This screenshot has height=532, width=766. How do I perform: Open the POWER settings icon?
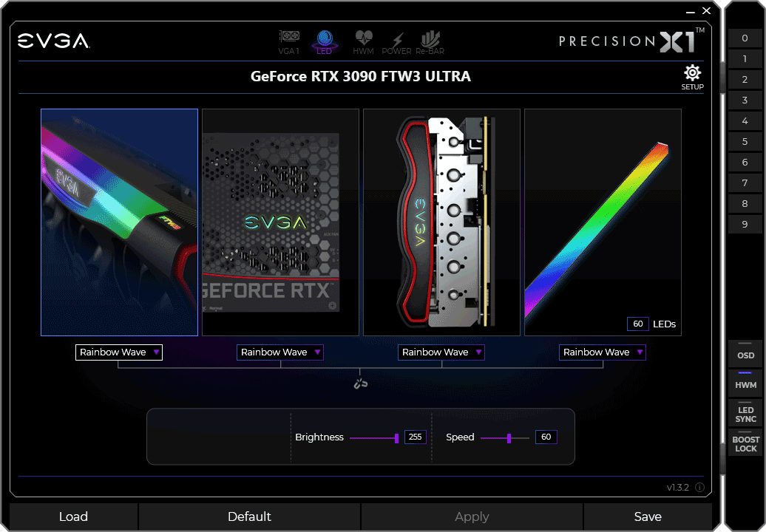tap(397, 42)
